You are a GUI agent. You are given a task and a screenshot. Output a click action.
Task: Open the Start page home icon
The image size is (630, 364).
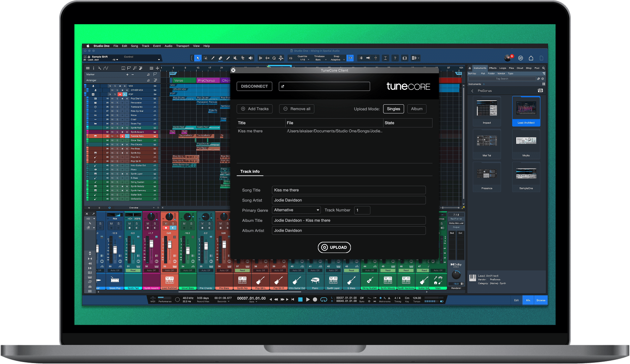click(x=531, y=58)
